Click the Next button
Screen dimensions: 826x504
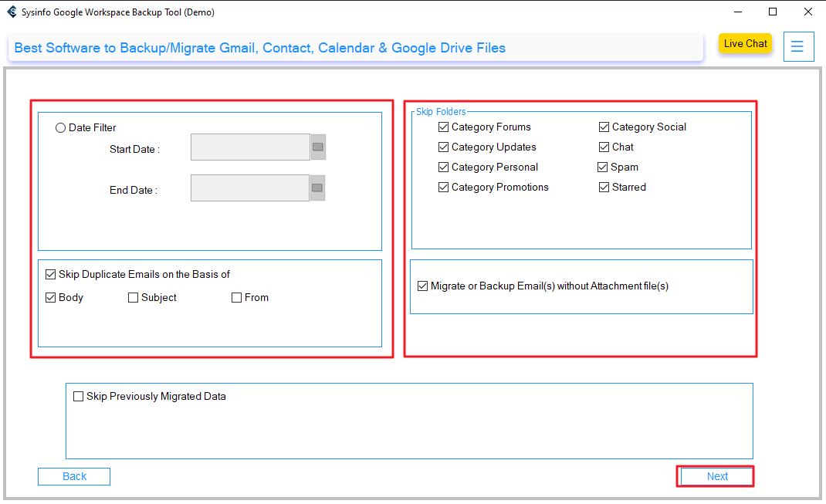pos(716,476)
